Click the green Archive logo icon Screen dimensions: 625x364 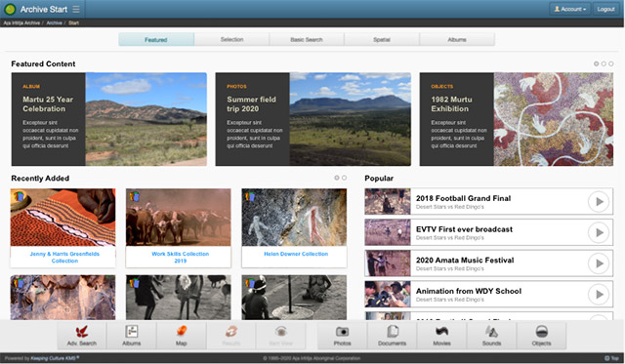pyautogui.click(x=10, y=9)
